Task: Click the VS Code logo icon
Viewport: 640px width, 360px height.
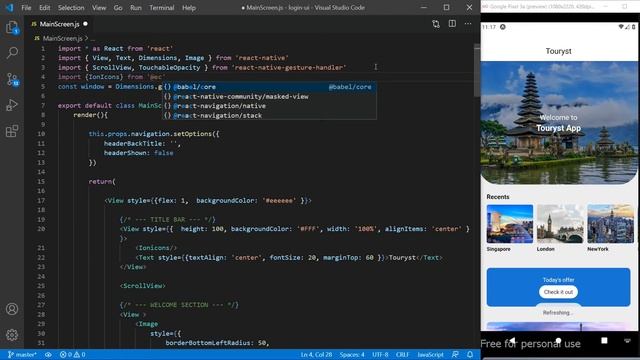Action: tap(9, 7)
